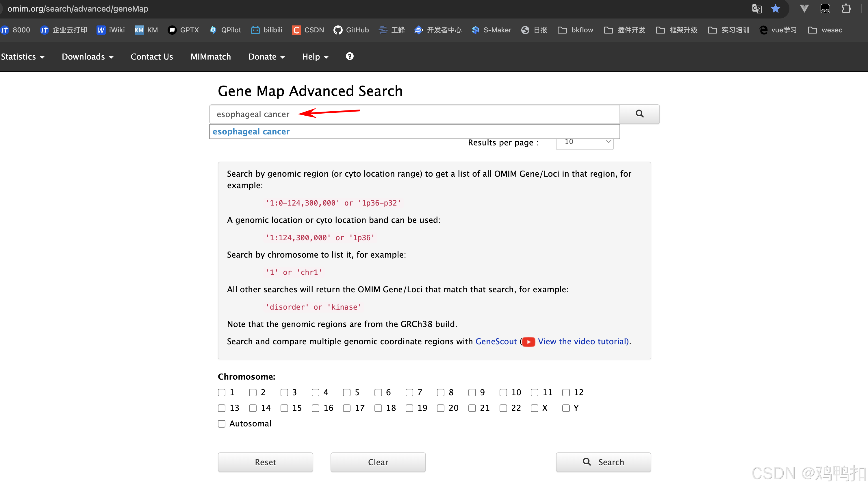Open the browser extensions puzzle icon

(846, 8)
